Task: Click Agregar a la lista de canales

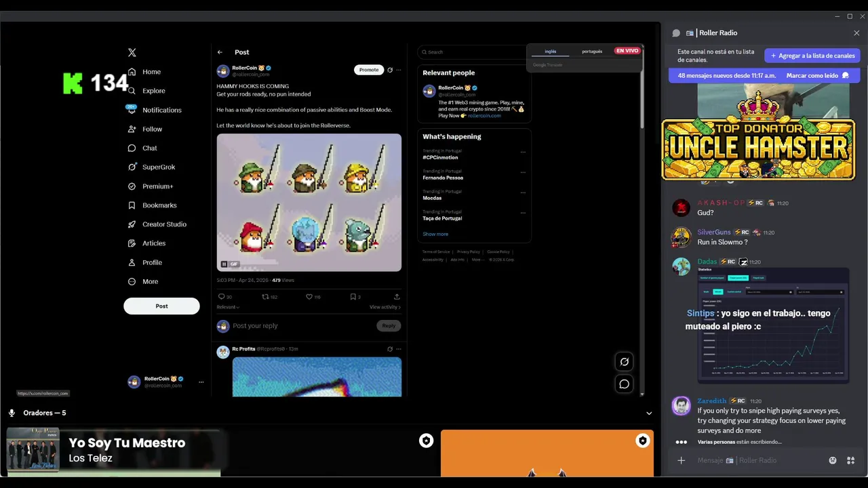Action: click(x=812, y=56)
